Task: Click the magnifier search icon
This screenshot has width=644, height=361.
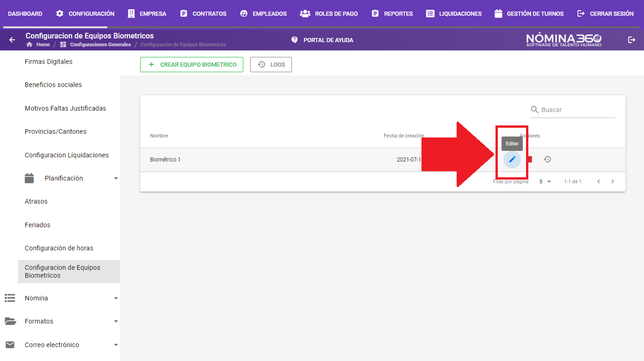Action: (x=535, y=110)
